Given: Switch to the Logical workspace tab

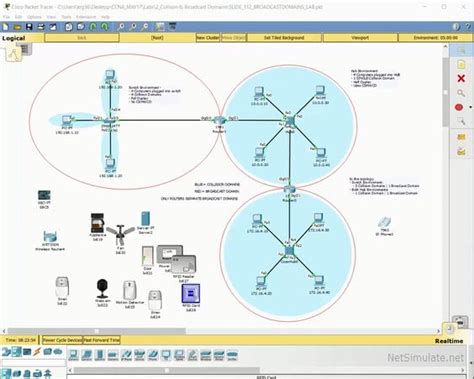Looking at the screenshot, I should [14, 38].
